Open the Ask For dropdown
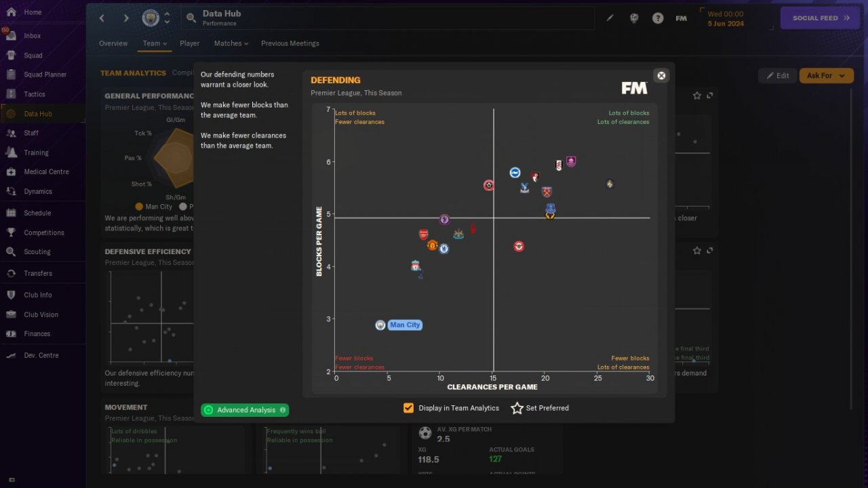 [826, 76]
